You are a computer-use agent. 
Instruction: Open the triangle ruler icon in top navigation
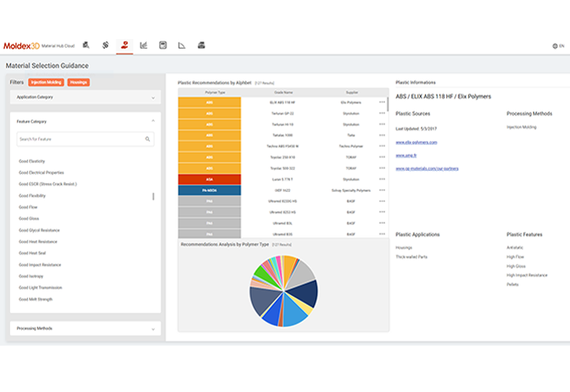click(182, 46)
